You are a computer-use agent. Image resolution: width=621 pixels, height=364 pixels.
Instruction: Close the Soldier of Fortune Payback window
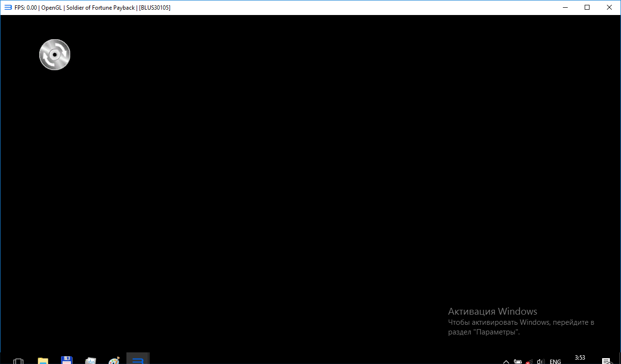609,7
